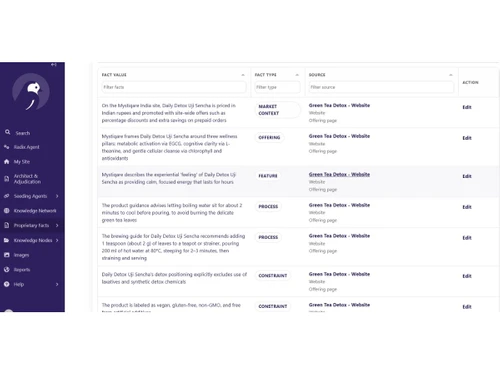Expand the Seeding Agents submenu chevron

(57, 196)
